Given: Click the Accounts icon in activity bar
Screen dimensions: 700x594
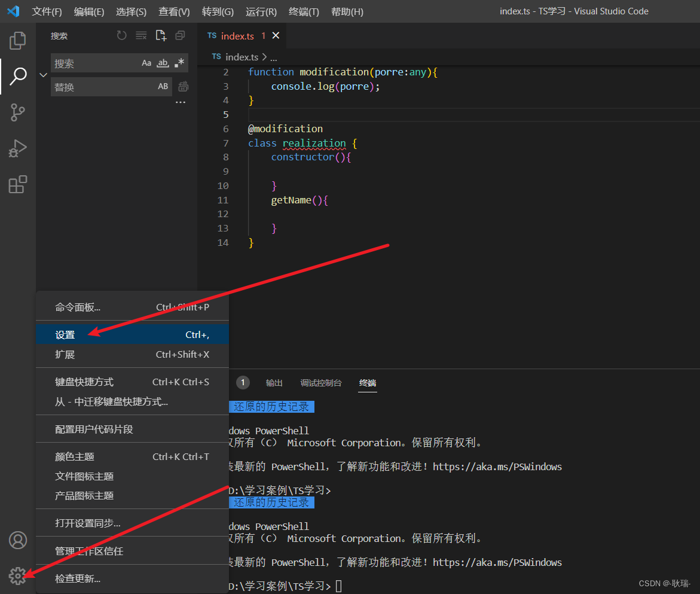Looking at the screenshot, I should coord(17,540).
